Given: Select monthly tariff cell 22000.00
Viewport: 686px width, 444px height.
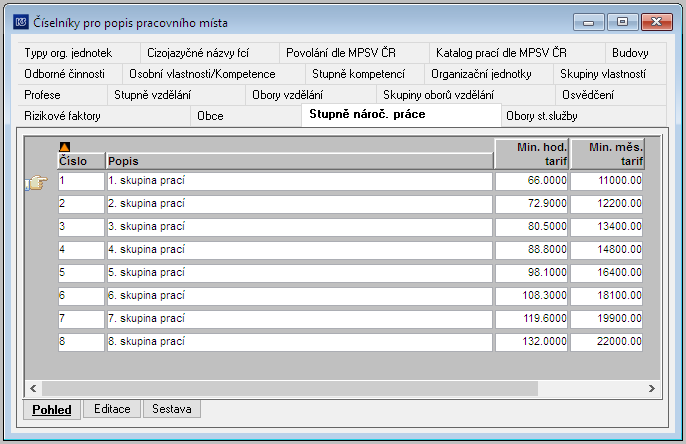Looking at the screenshot, I should tap(606, 342).
